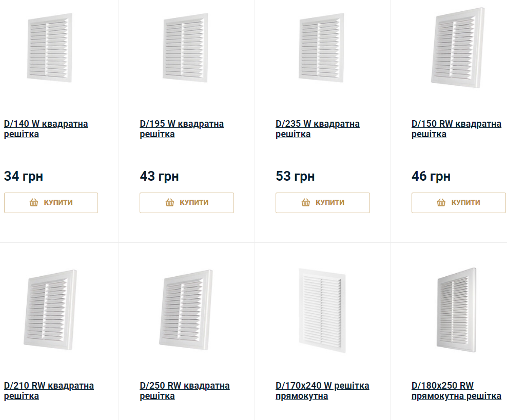Image resolution: width=507 pixels, height=420 pixels.
Task: Buy the D/195 W square grille
Action: 187,203
